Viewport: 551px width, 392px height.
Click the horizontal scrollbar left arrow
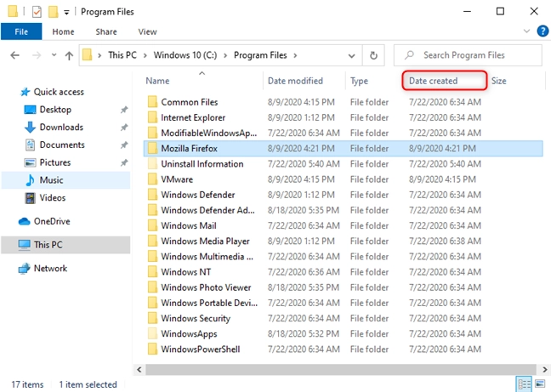coord(139,370)
